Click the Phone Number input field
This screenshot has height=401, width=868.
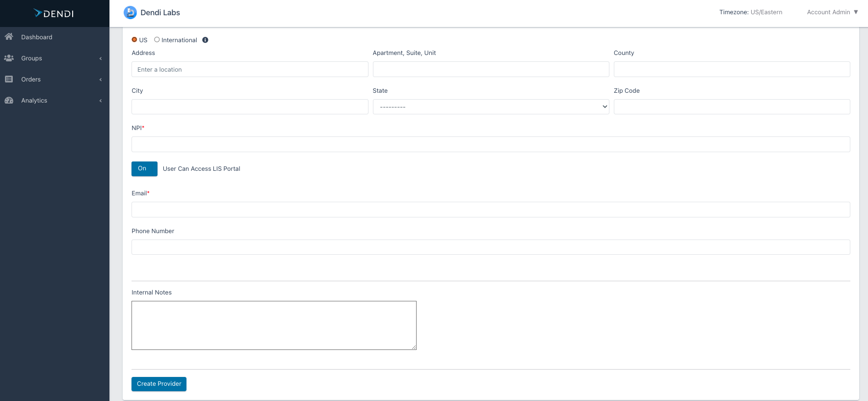coord(491,247)
